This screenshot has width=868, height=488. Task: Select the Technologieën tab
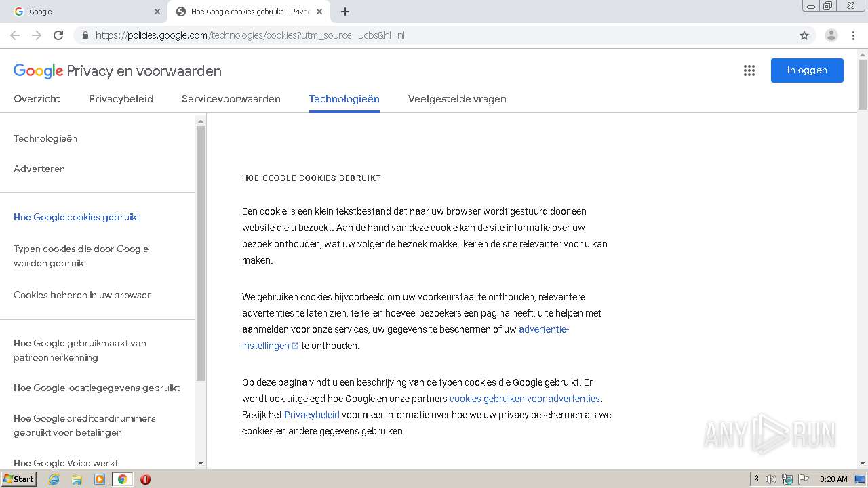click(344, 99)
